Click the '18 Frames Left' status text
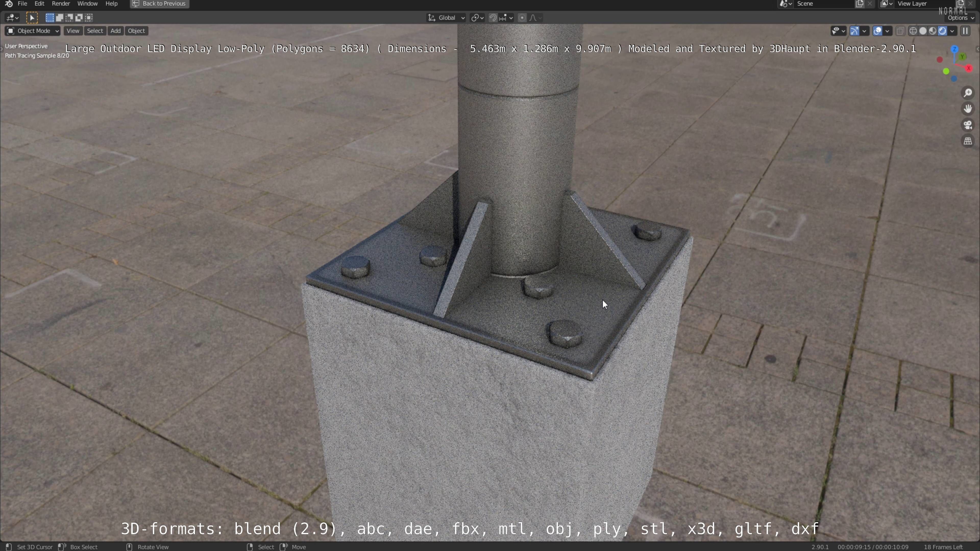980x551 pixels. pyautogui.click(x=943, y=547)
